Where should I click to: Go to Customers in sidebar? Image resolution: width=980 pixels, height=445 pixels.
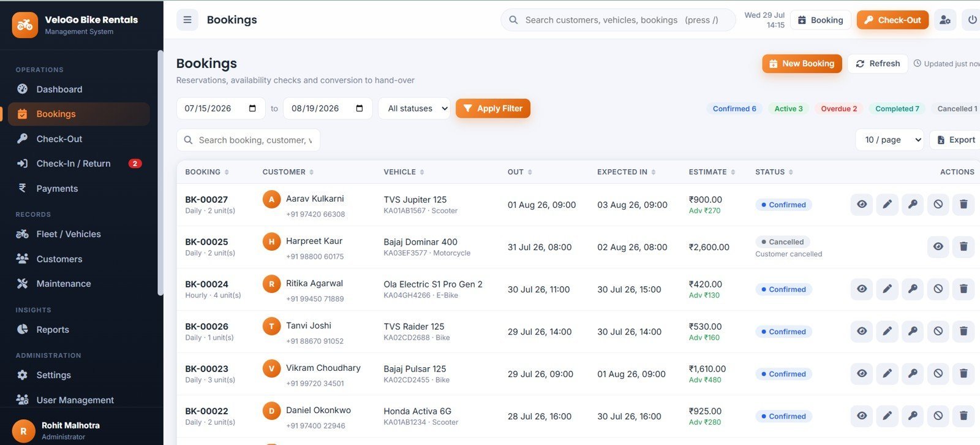click(79, 259)
